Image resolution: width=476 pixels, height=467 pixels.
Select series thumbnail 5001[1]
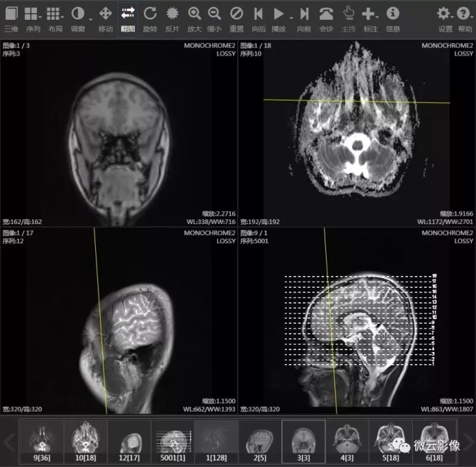click(x=173, y=441)
